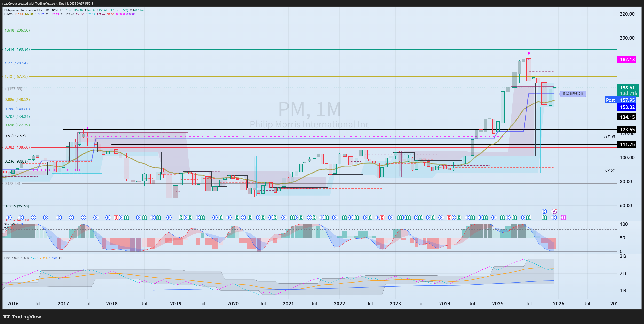Click the italic 89.51 level label

pyautogui.click(x=610, y=170)
